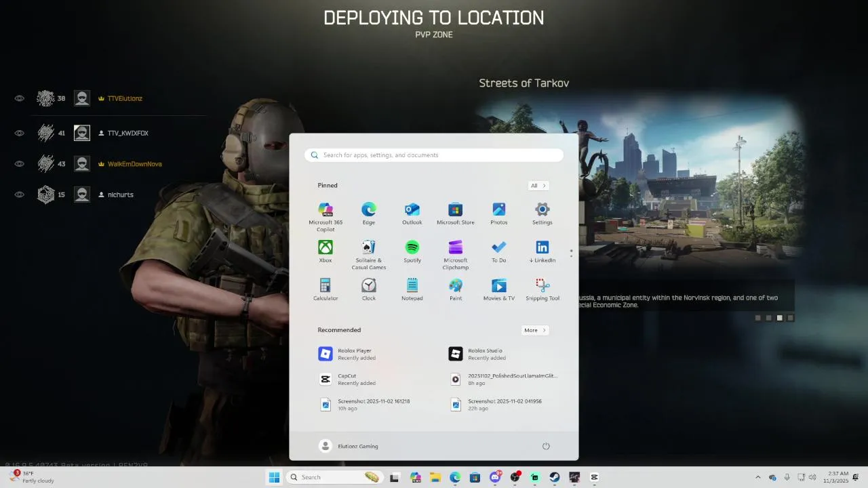Toggle eye icon beside WalkEmDownNova

(19, 163)
